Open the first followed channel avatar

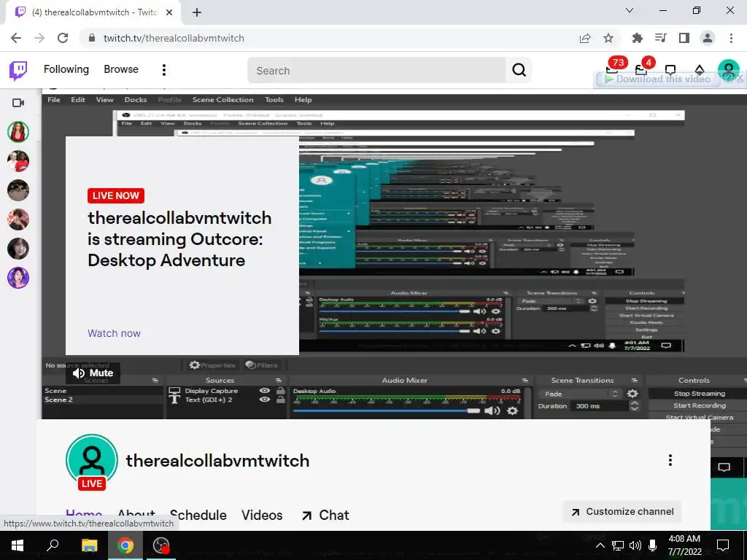18,132
